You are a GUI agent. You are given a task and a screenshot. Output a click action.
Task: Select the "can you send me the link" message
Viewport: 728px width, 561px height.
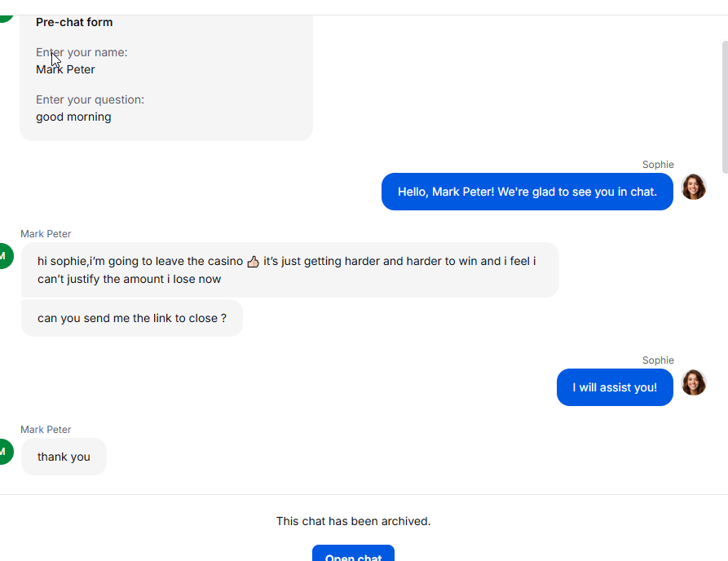point(132,318)
